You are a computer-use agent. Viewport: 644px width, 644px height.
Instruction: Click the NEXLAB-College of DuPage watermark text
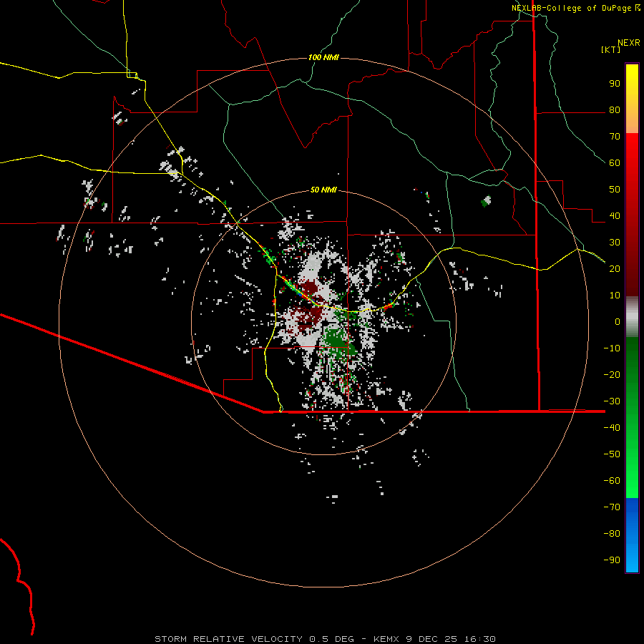(572, 8)
